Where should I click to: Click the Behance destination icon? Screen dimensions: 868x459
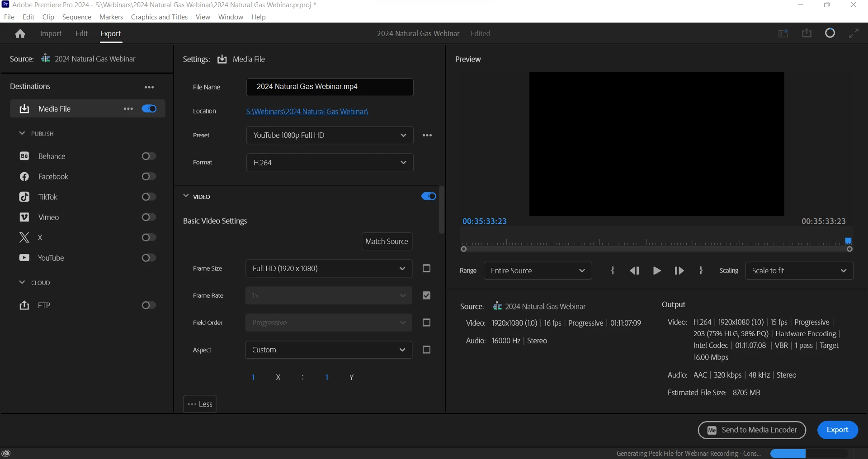24,156
